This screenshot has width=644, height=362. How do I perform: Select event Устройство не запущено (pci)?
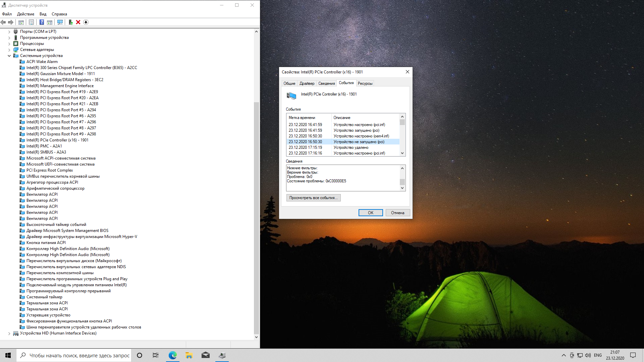tap(343, 142)
